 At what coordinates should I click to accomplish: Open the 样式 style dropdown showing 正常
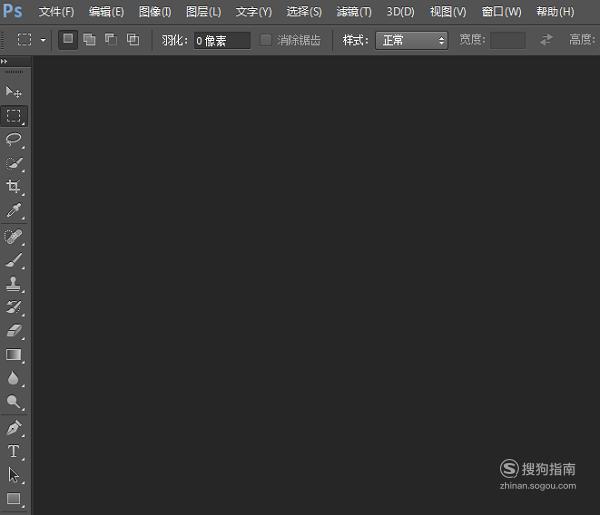(412, 40)
